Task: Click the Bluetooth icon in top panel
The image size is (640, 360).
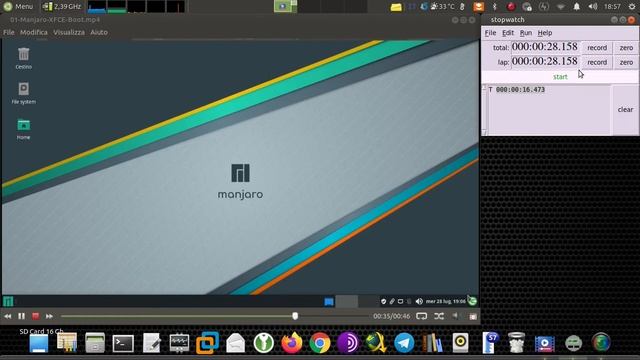Action: (495, 7)
